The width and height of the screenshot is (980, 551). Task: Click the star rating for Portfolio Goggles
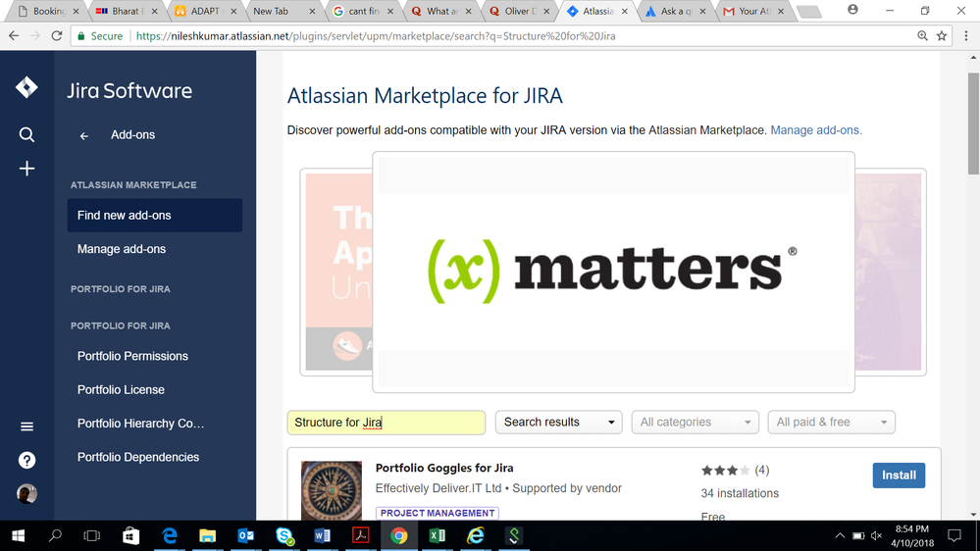pos(725,471)
